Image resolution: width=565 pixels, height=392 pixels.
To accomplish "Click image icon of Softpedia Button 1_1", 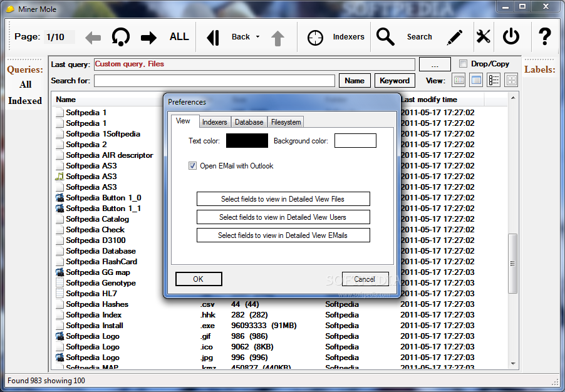I will coord(60,209).
